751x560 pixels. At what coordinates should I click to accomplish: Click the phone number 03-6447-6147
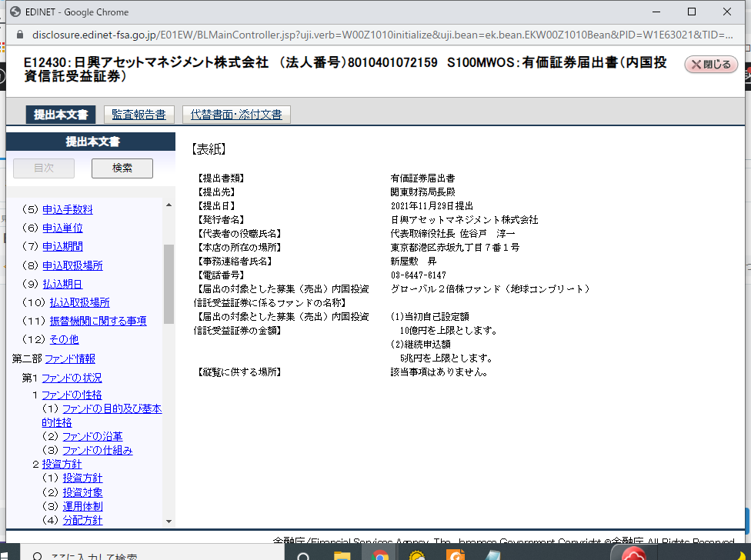point(419,275)
